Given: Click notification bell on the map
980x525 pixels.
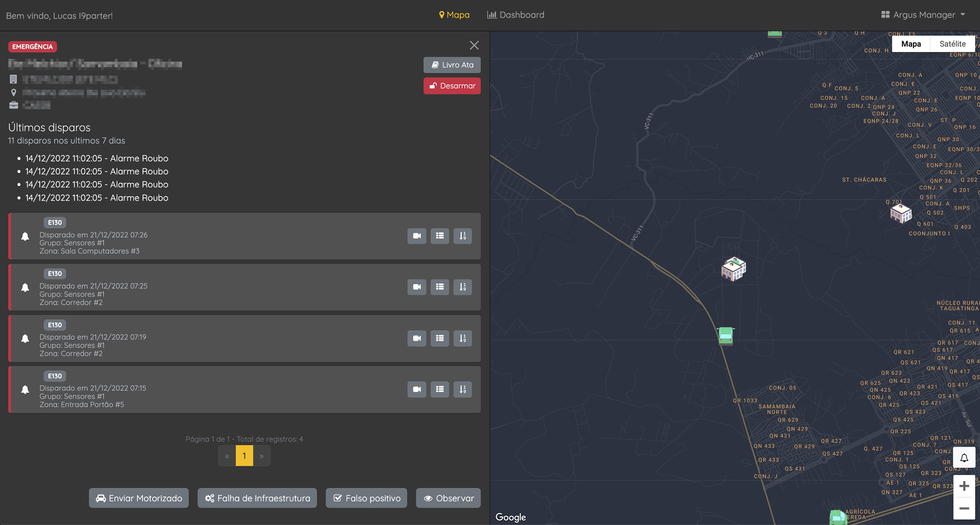Looking at the screenshot, I should [x=964, y=458].
